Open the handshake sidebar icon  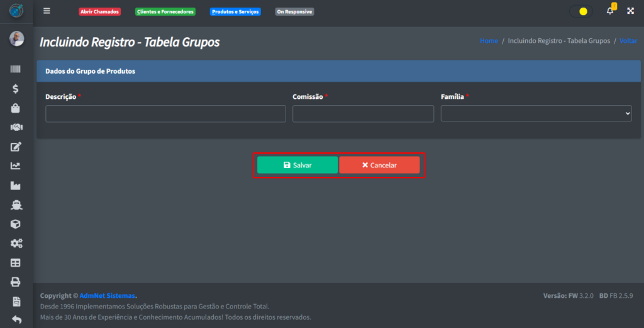point(16,127)
